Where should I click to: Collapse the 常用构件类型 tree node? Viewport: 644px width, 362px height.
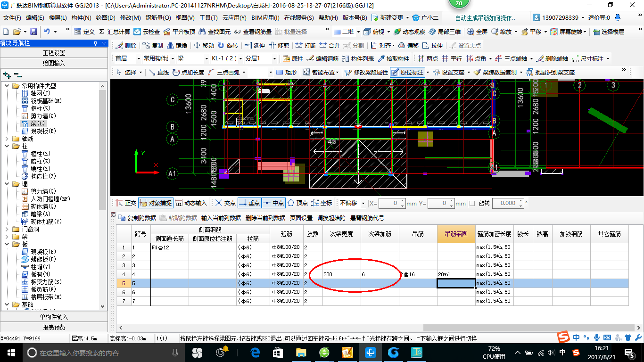7,86
